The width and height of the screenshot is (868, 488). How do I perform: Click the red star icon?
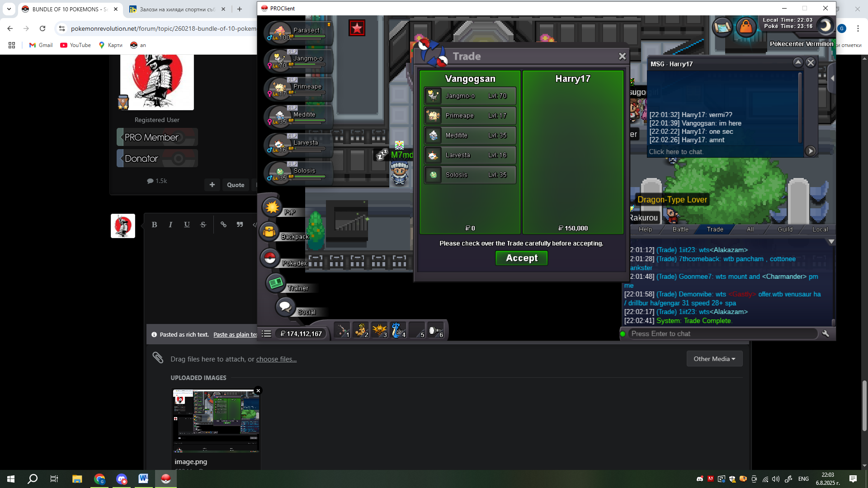point(357,28)
